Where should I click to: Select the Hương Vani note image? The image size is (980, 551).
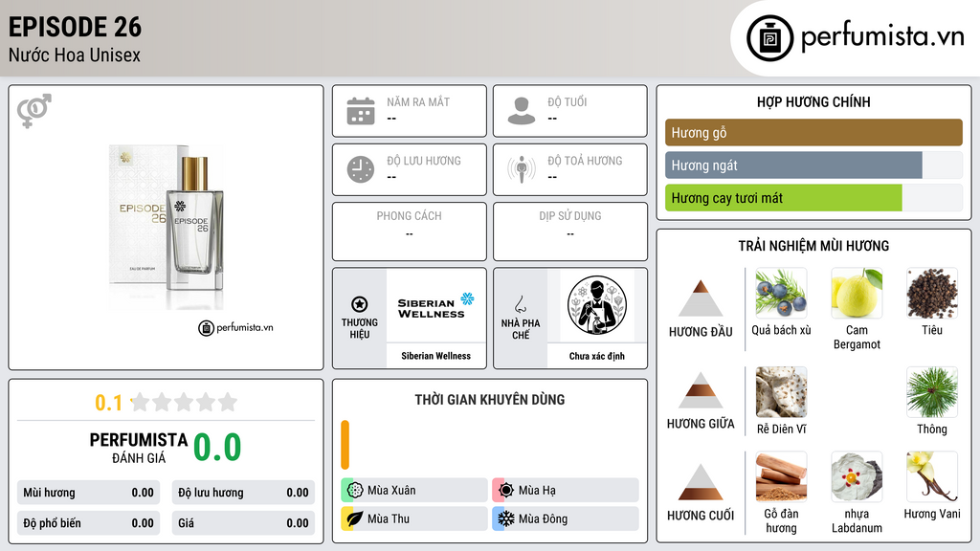932,476
